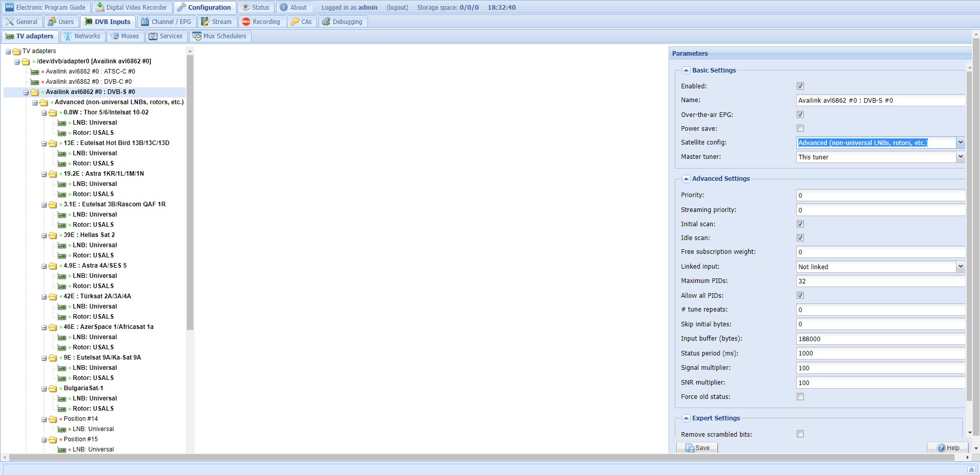Viewport: 980px width, 475px height.
Task: Toggle the Power save checkbox
Action: tap(800, 128)
